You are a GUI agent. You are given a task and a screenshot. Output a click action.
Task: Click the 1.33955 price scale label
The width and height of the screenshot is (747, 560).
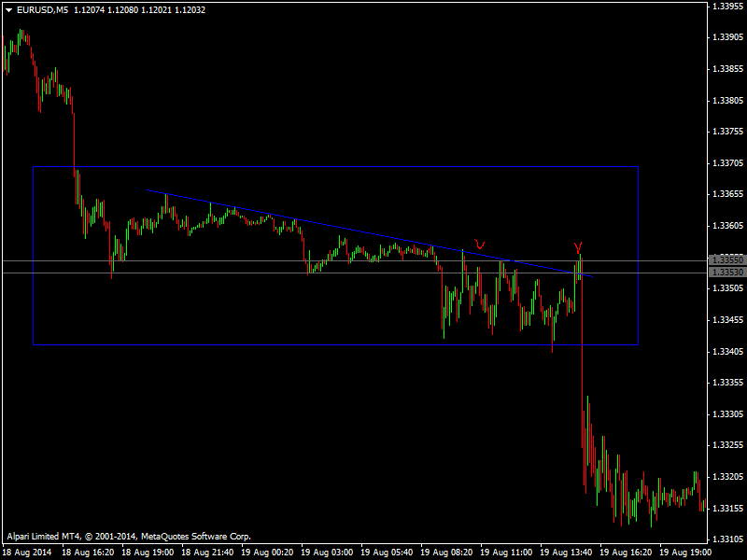pos(728,7)
